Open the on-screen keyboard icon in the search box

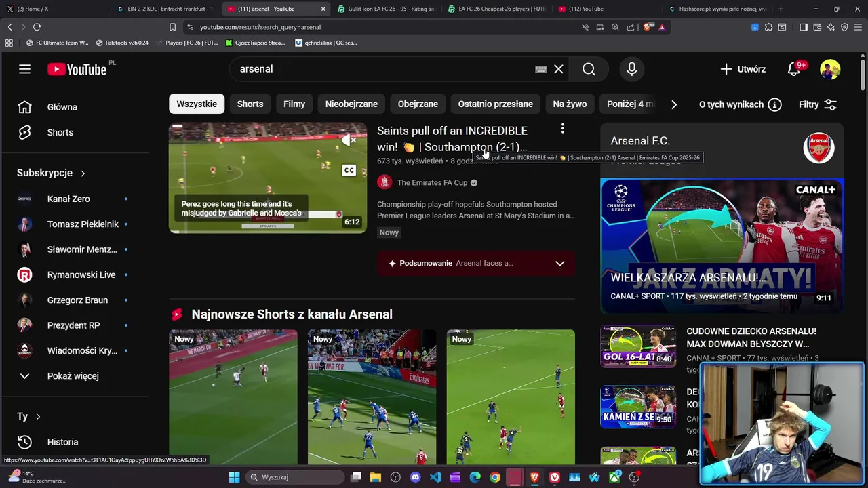point(541,69)
